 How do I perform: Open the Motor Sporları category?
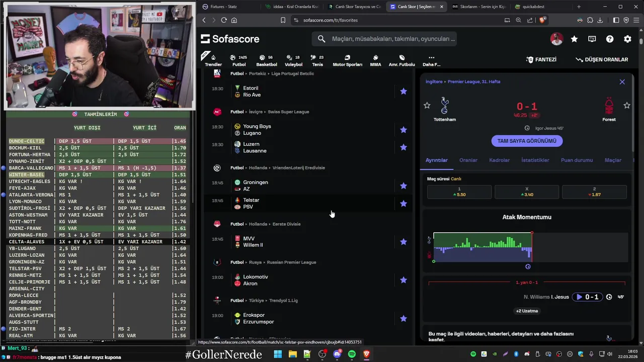pos(347,60)
